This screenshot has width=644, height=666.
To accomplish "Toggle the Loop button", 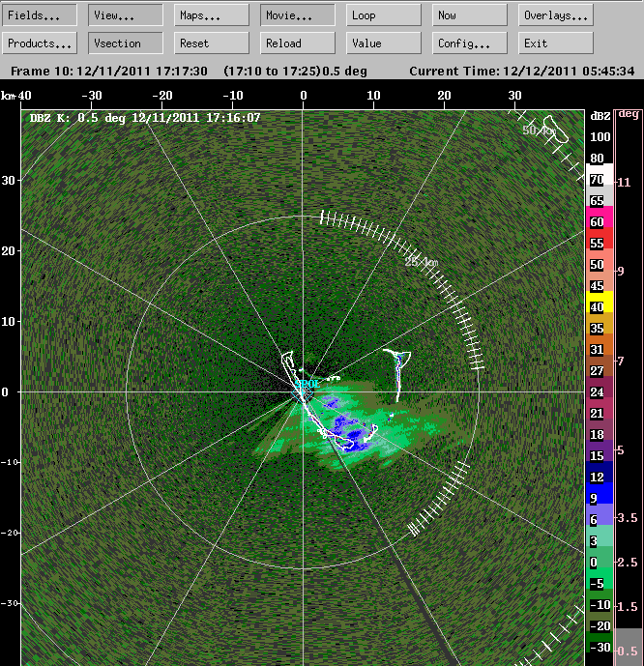I will click(384, 15).
